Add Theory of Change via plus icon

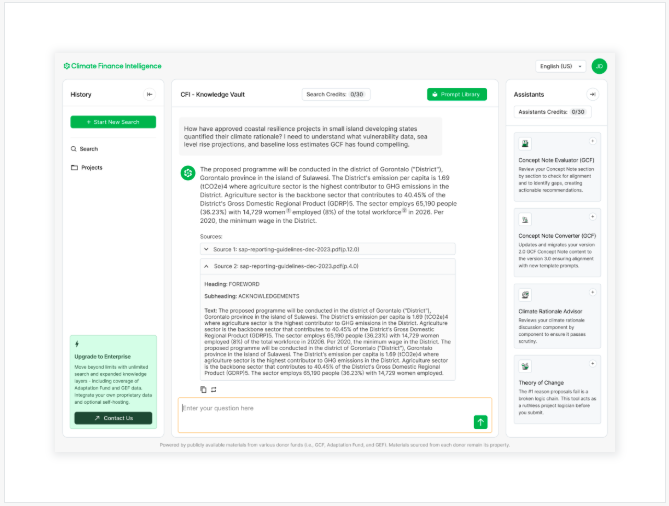click(x=593, y=364)
